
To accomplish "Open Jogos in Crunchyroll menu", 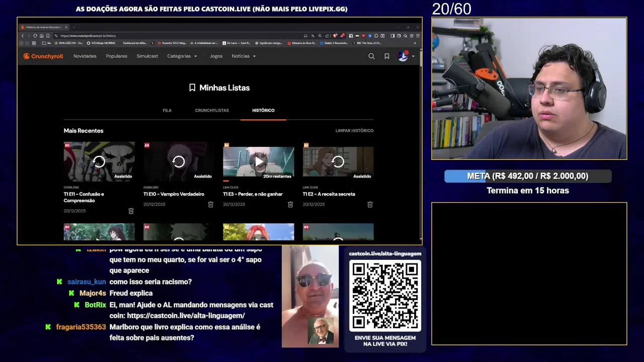I will click(x=216, y=56).
